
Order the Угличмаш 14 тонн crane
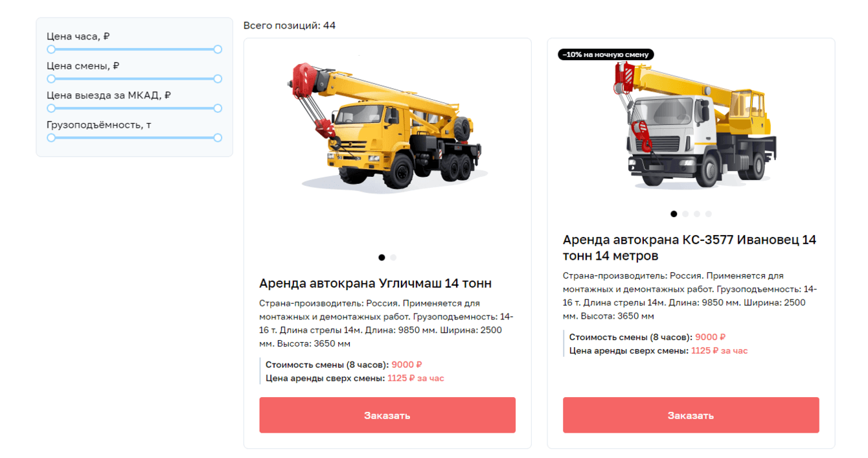[387, 415]
